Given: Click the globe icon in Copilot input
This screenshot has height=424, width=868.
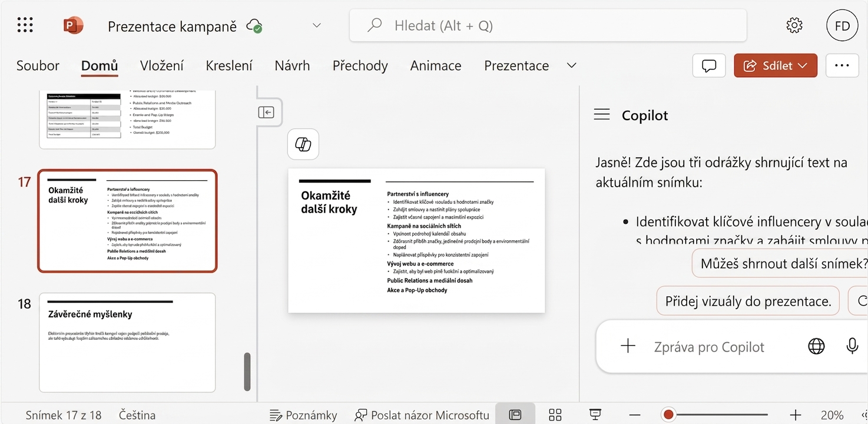Looking at the screenshot, I should (x=816, y=347).
